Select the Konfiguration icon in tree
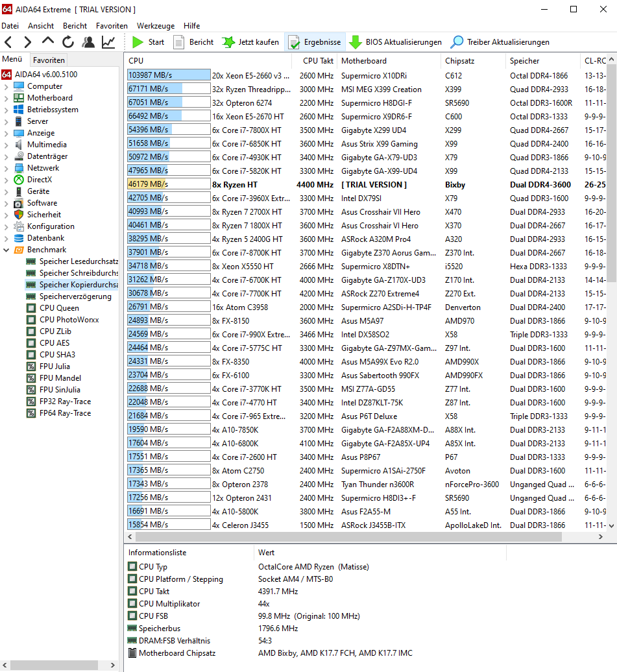 [18, 226]
